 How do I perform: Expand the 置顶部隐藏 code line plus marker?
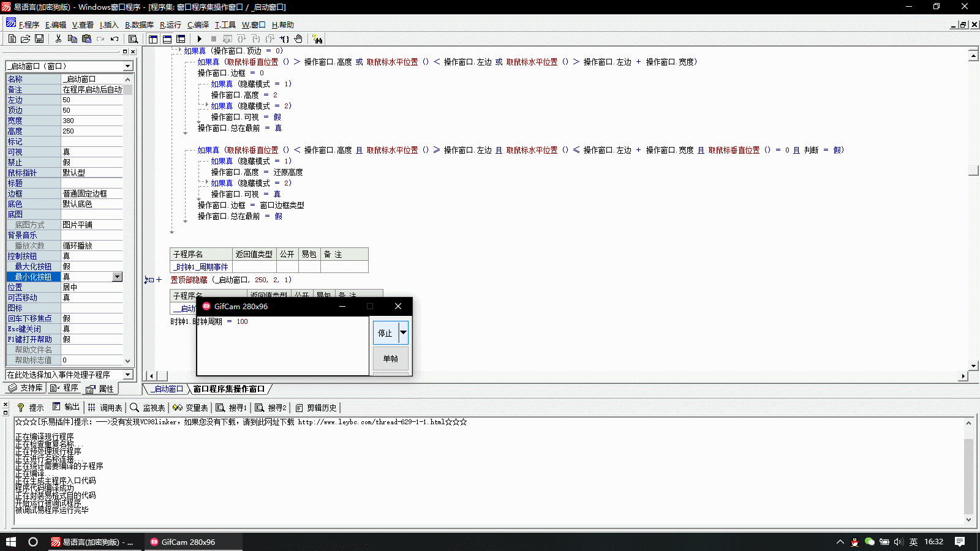coord(159,280)
